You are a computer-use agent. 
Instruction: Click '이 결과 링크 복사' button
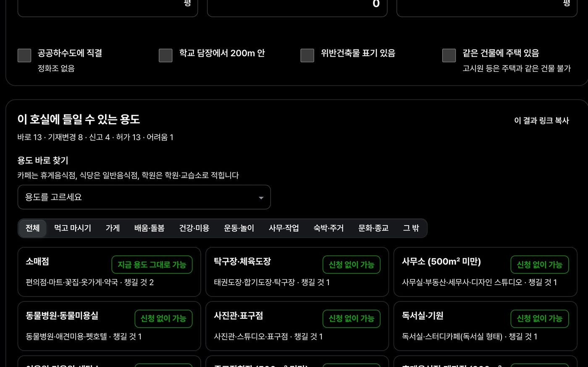point(541,121)
